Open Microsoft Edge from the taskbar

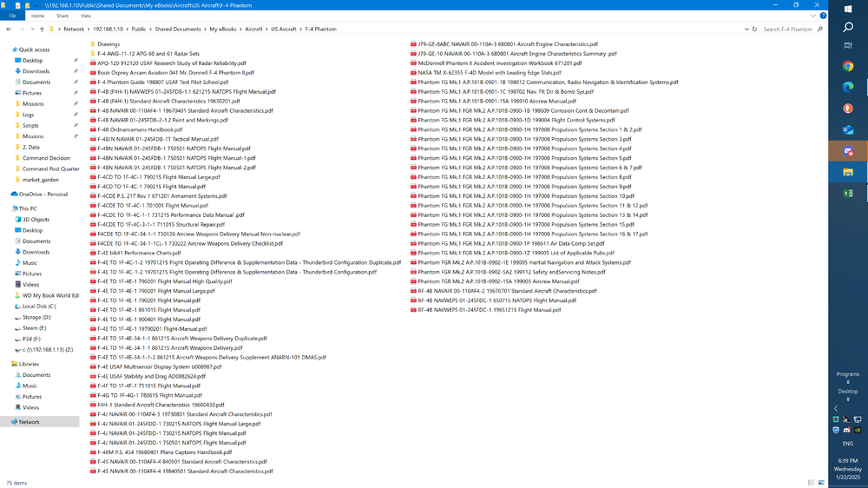(848, 88)
